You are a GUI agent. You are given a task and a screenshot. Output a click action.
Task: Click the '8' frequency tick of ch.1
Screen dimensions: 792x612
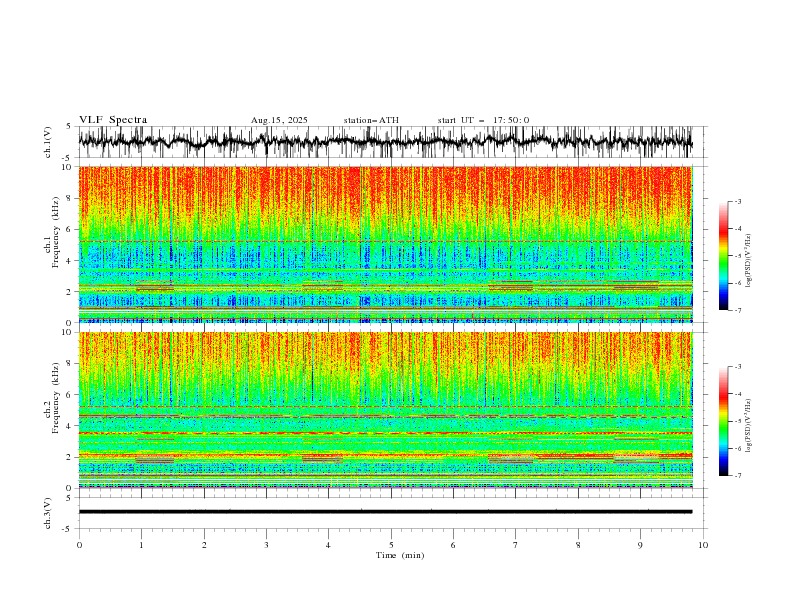71,198
